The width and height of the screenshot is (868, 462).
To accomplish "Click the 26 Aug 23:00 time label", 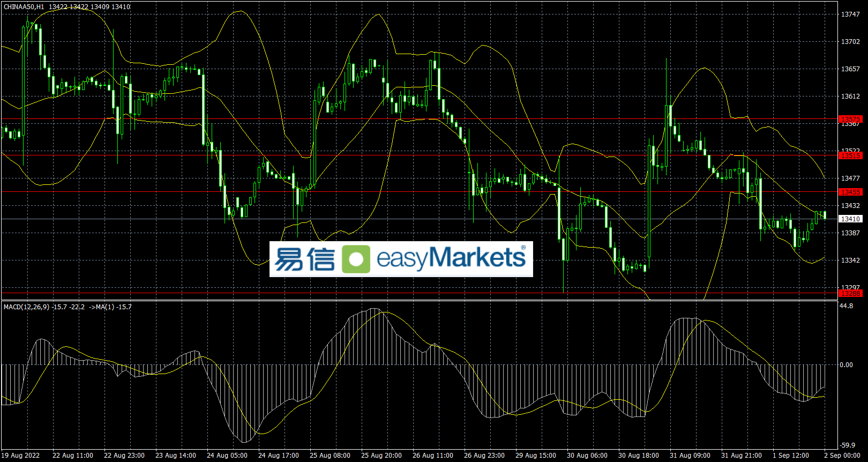I will [x=484, y=456].
